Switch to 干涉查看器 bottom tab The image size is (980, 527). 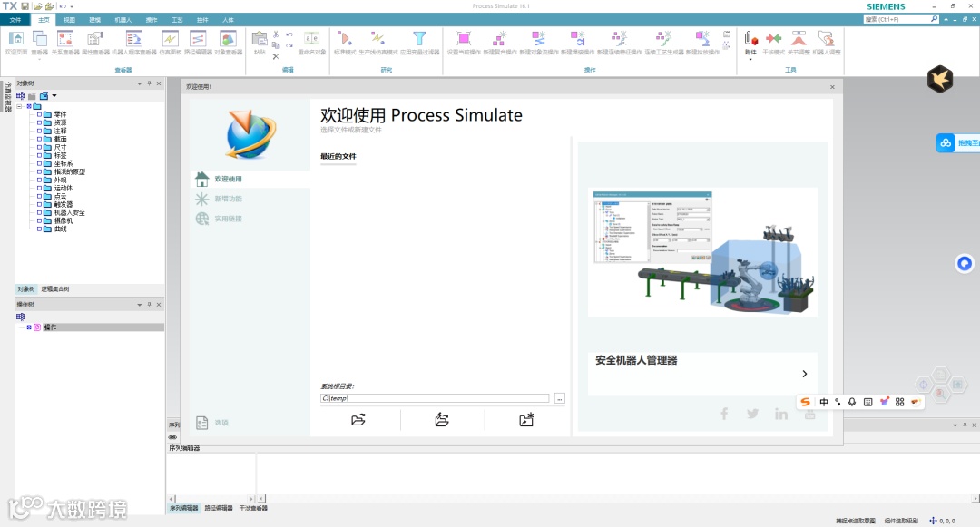point(253,508)
